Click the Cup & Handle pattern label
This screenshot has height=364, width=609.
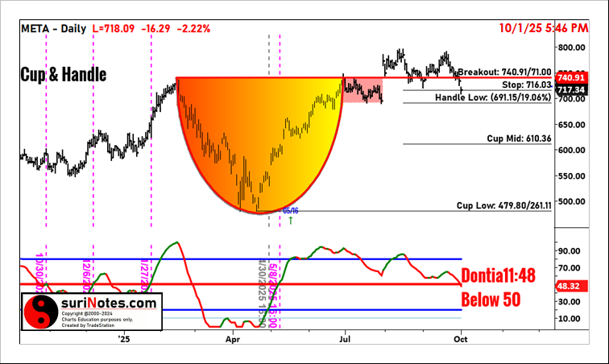pyautogui.click(x=63, y=75)
